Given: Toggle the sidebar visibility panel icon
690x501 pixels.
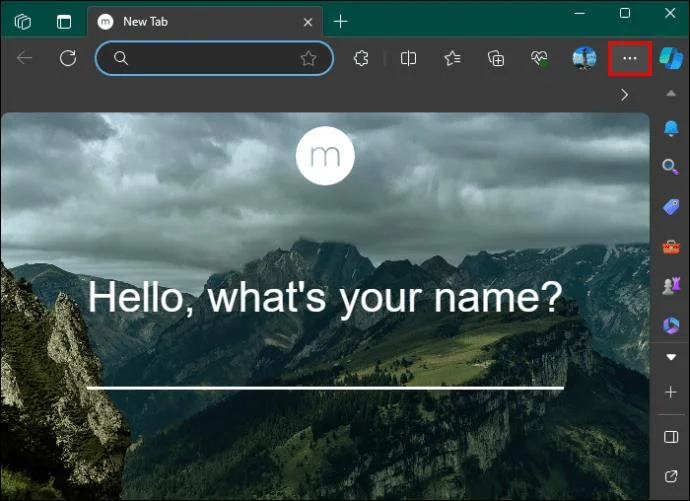Looking at the screenshot, I should 671,437.
